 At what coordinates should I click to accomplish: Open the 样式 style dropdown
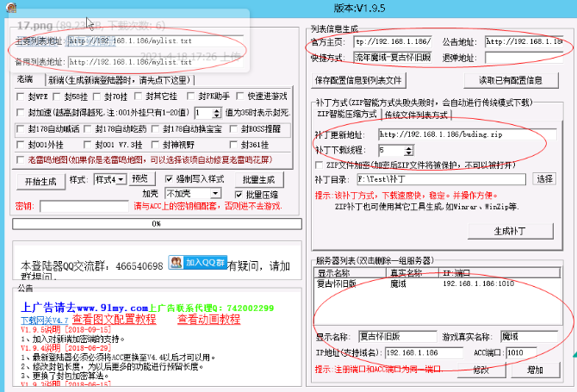(x=109, y=179)
